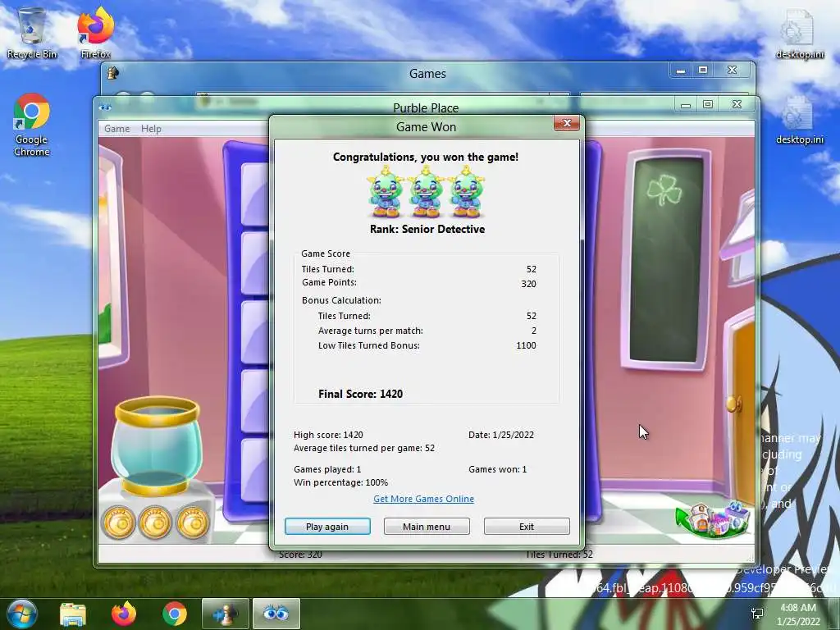Click the Bonus Calculation: label
This screenshot has height=630, width=840.
coord(341,300)
